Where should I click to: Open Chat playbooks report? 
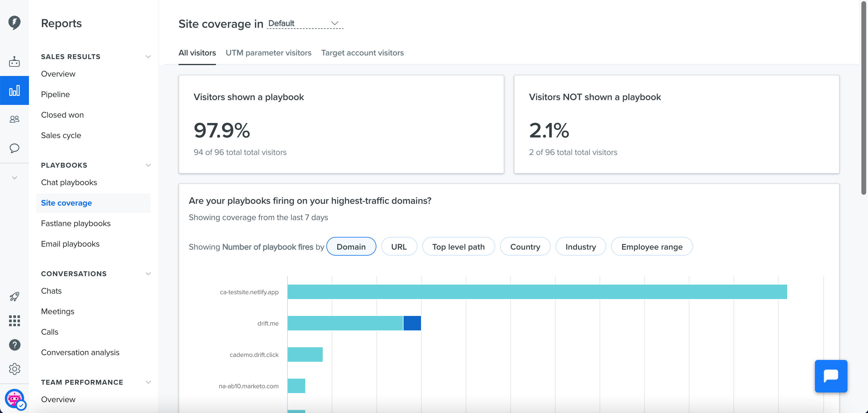(69, 182)
